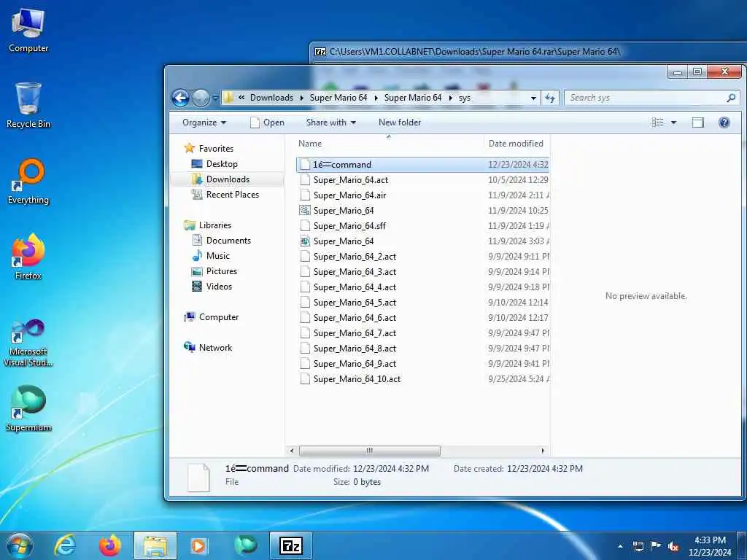Go back with the Explorer back arrow
The image size is (747, 560).
(x=181, y=98)
